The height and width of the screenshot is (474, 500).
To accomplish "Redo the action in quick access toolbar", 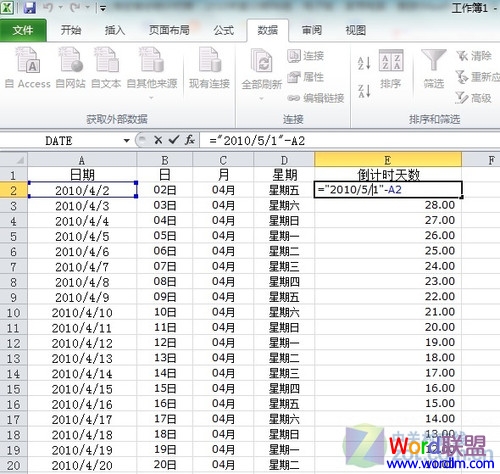I will click(75, 8).
